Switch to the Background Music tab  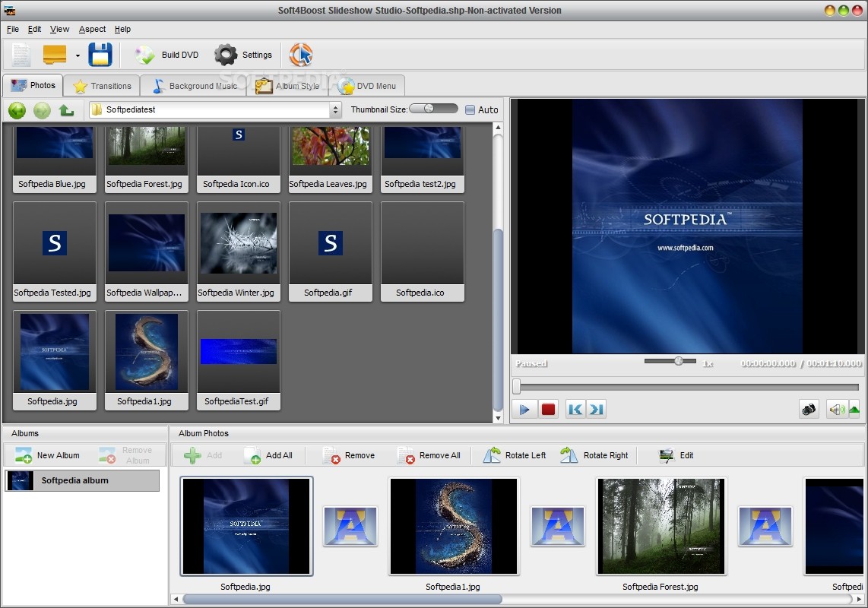click(195, 86)
